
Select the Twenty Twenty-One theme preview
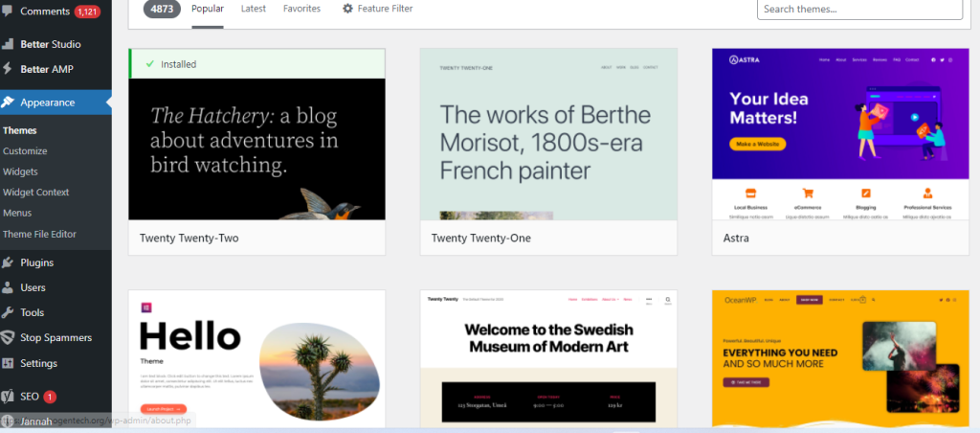548,134
